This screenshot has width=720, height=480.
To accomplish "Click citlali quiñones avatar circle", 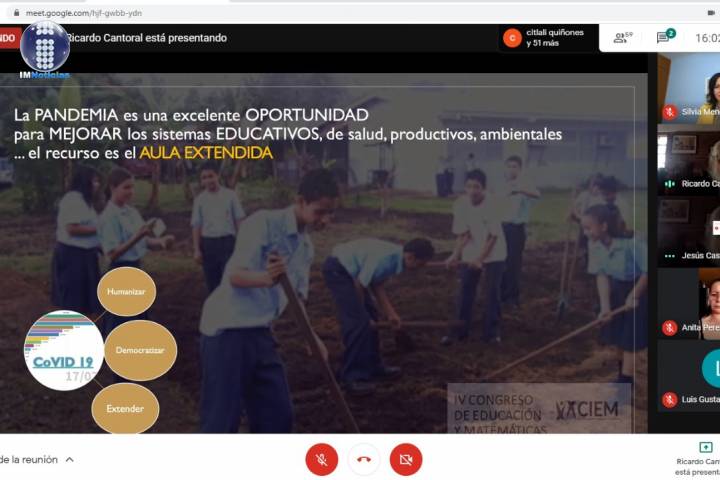I will pyautogui.click(x=512, y=38).
